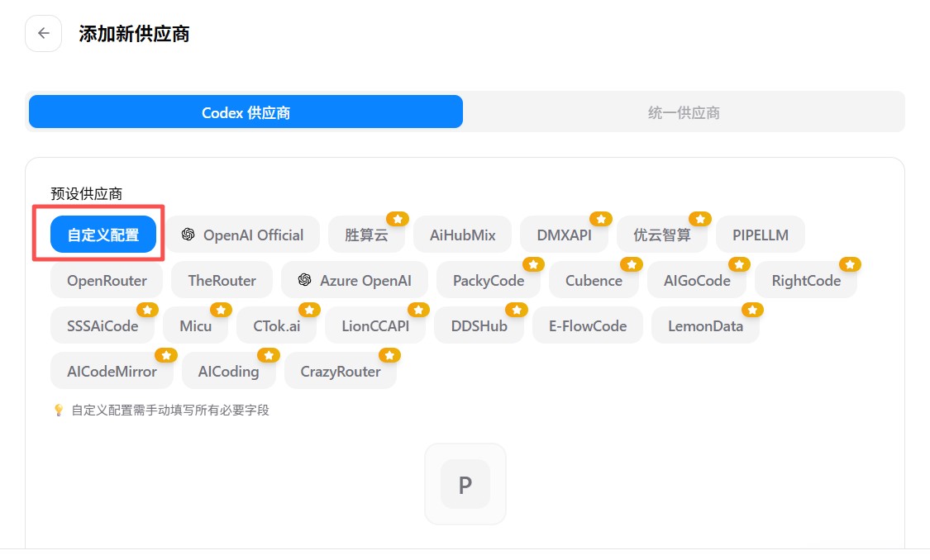Select the 胜算云 preset

366,235
